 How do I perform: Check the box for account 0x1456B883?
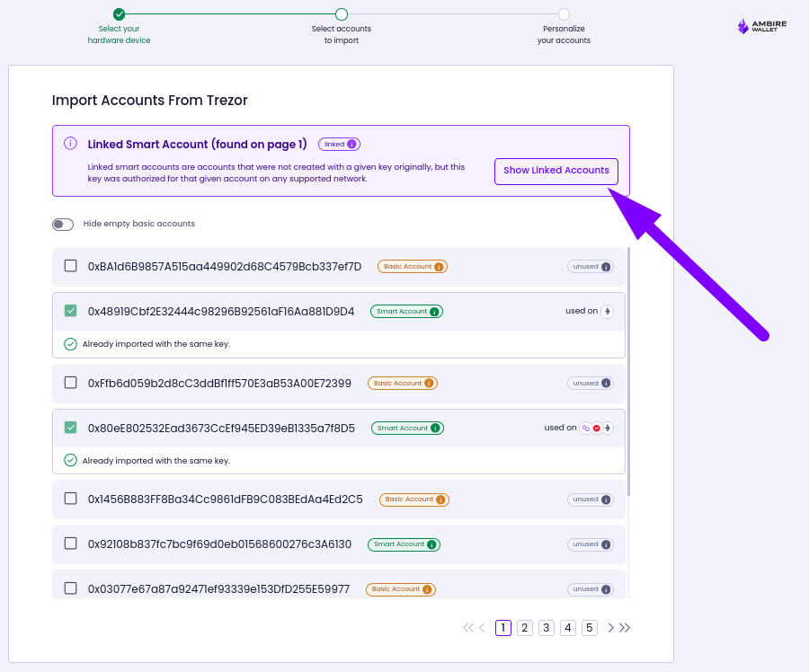click(71, 499)
